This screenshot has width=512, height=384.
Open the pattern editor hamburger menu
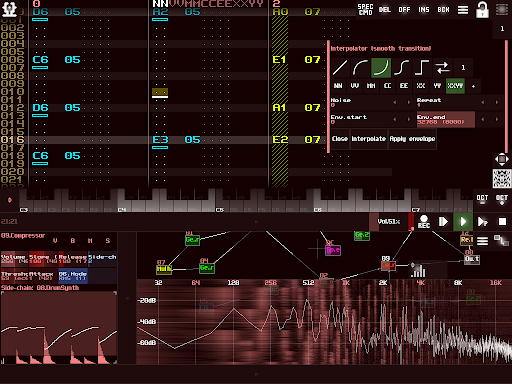[463, 10]
